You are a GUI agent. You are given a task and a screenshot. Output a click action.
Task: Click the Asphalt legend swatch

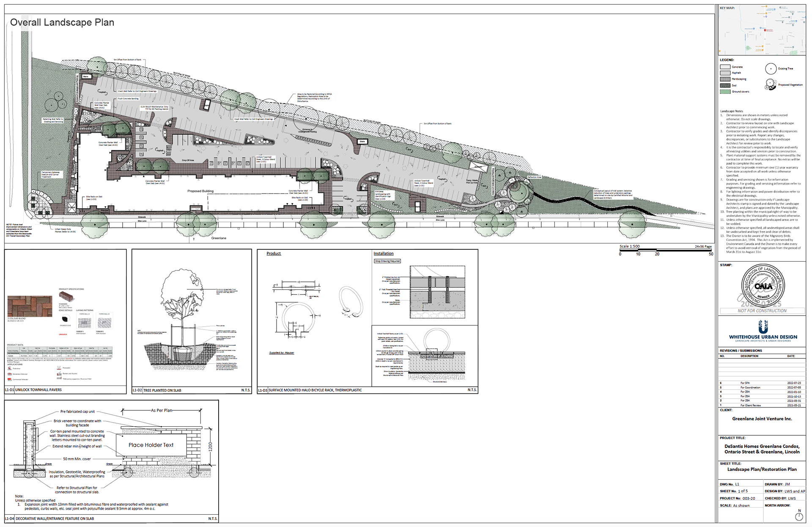click(725, 73)
